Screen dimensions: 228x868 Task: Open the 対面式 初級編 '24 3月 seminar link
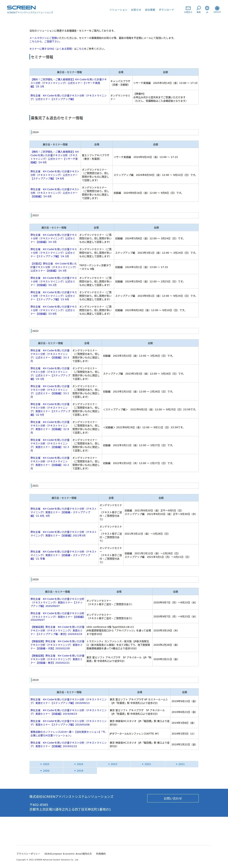point(54,267)
